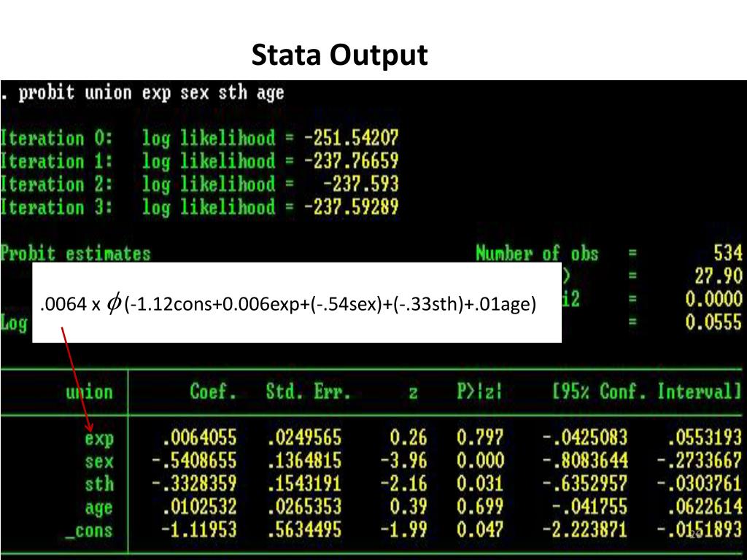Click the 0.0000 probability value
This screenshot has width=747, height=560.
(x=713, y=299)
